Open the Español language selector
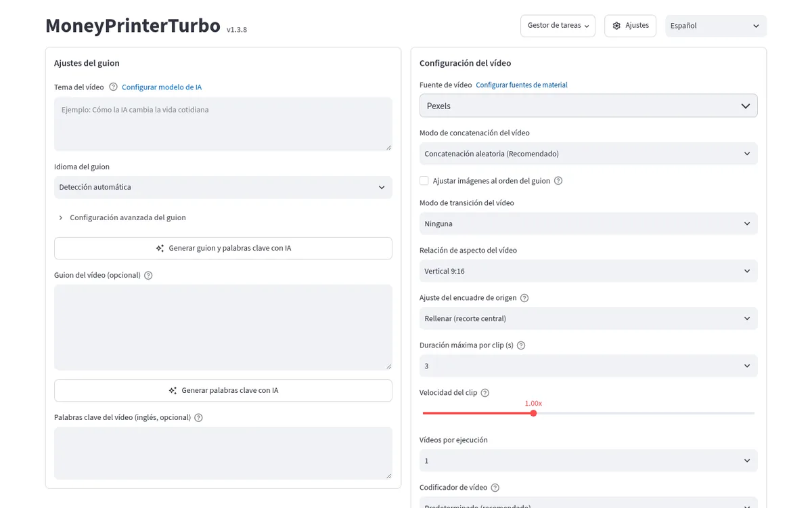Screen dimensions: 812x508 tap(716, 26)
